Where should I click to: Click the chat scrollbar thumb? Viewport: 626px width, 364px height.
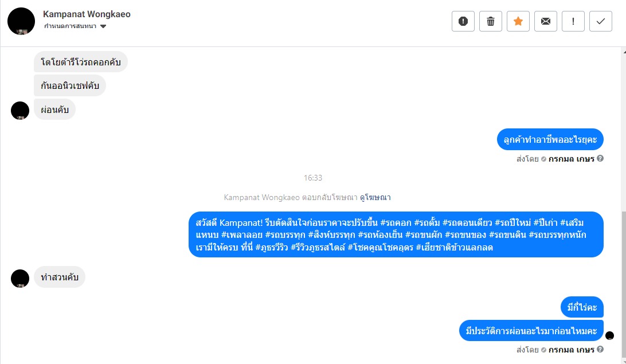click(624, 284)
